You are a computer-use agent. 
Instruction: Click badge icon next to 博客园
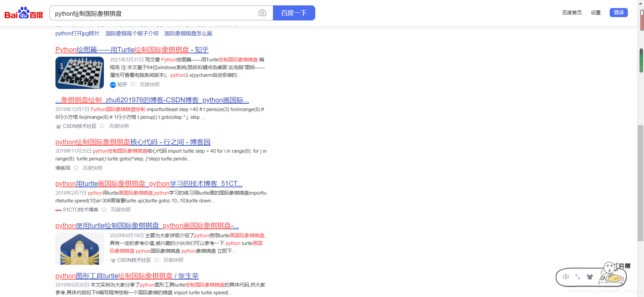tap(76, 168)
